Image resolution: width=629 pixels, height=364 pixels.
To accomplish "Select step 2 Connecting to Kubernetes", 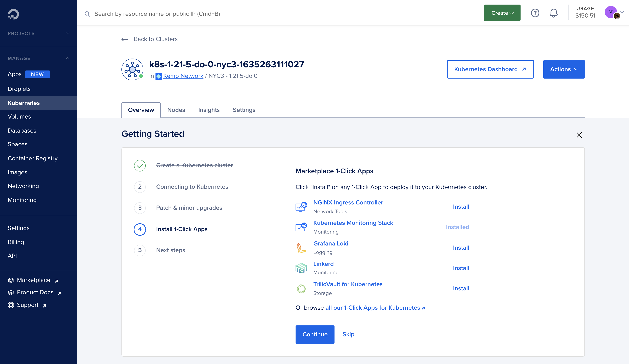I will click(x=192, y=187).
